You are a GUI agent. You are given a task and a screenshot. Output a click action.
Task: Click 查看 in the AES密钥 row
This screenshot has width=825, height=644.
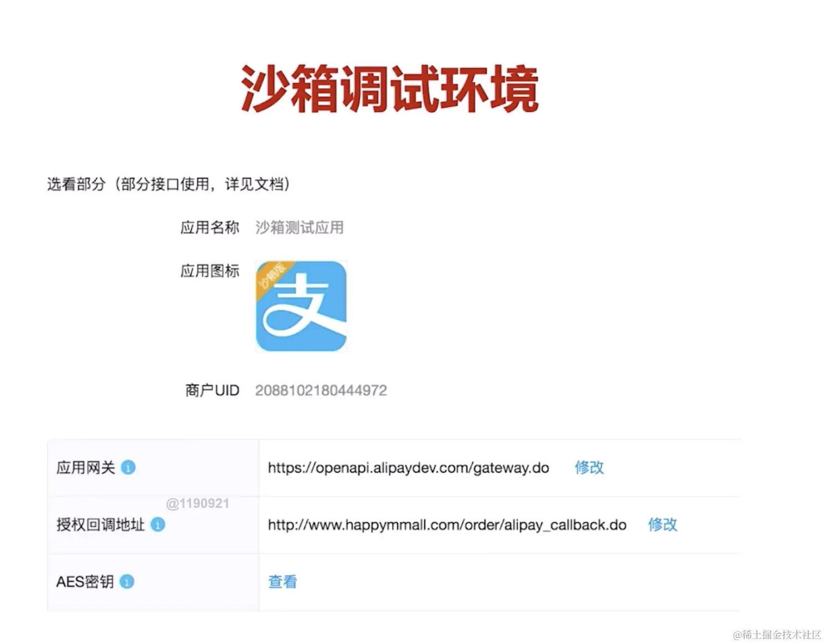coord(283,582)
